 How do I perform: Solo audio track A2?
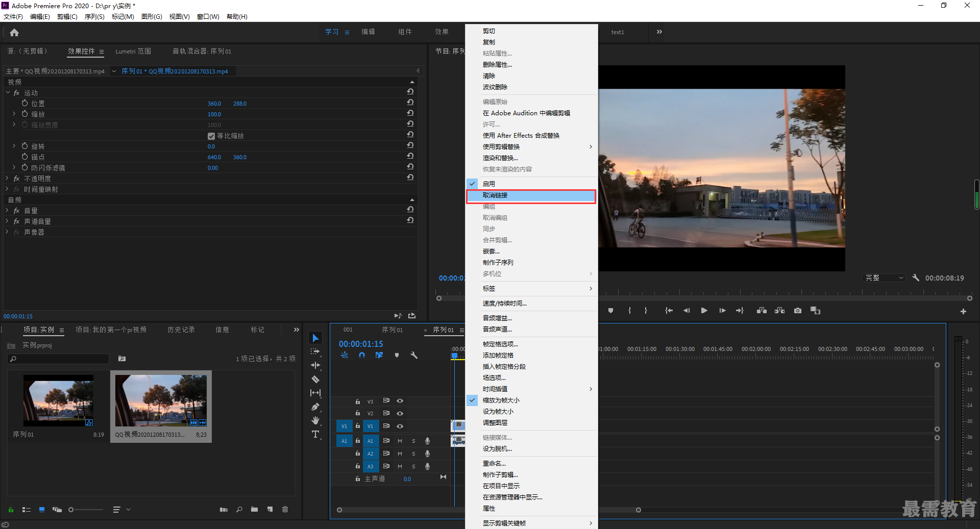tap(413, 454)
